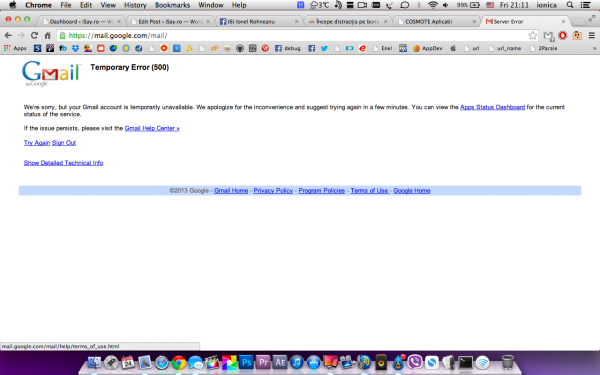Open Safari from the Dock

click(x=161, y=362)
